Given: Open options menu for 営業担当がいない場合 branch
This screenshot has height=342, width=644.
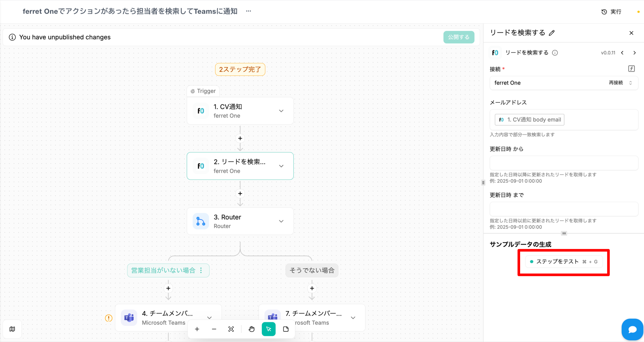Looking at the screenshot, I should [x=201, y=270].
